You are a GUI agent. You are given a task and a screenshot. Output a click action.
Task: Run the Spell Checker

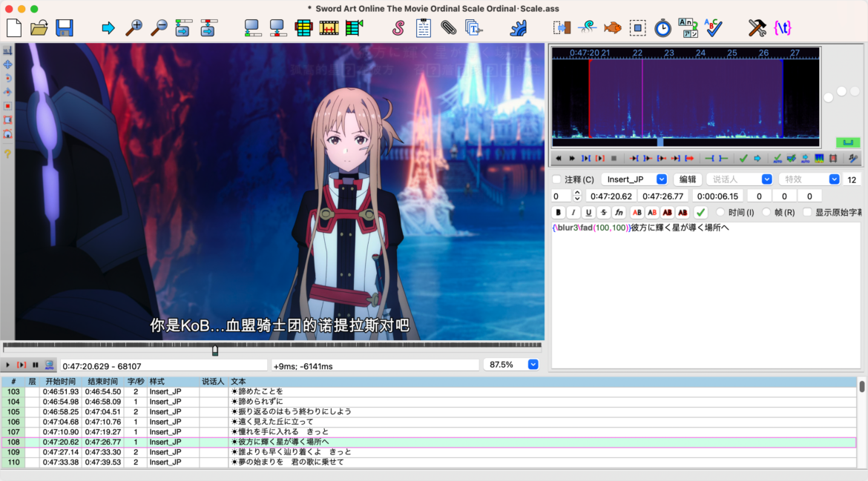click(714, 27)
